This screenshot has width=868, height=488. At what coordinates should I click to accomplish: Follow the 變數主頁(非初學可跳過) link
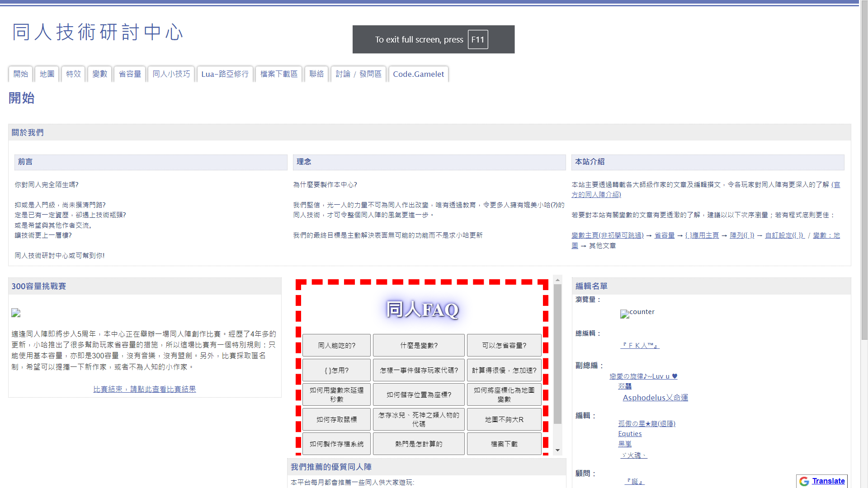coord(607,235)
